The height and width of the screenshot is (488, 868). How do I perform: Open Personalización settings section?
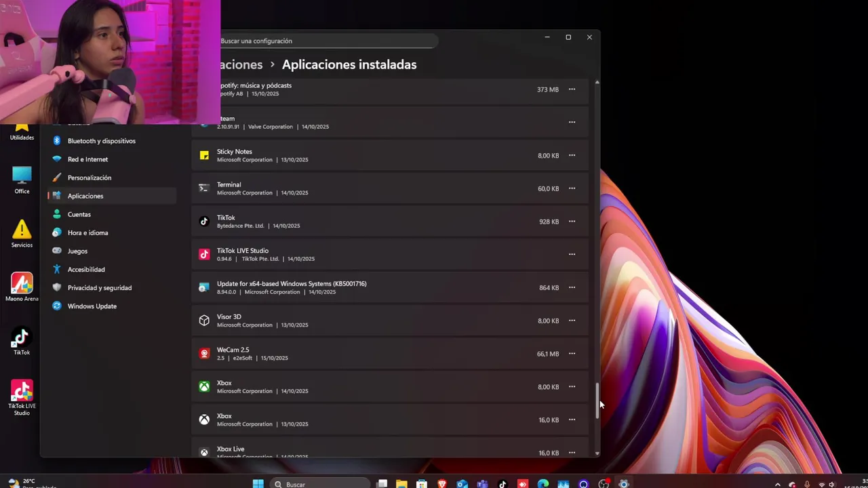[x=112, y=178]
